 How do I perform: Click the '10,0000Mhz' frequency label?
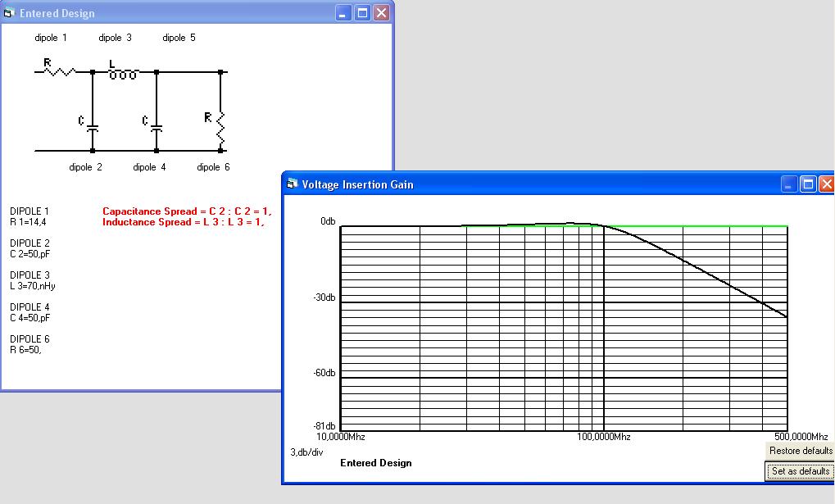[341, 437]
